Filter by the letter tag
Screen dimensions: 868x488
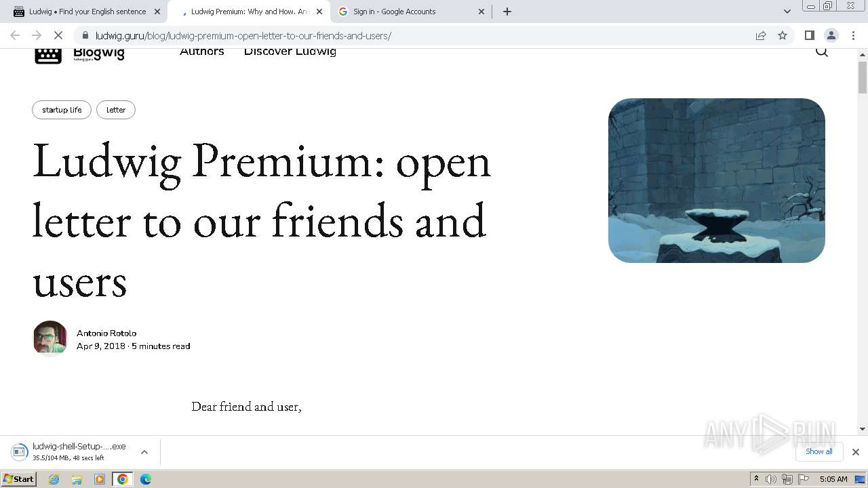tap(116, 110)
